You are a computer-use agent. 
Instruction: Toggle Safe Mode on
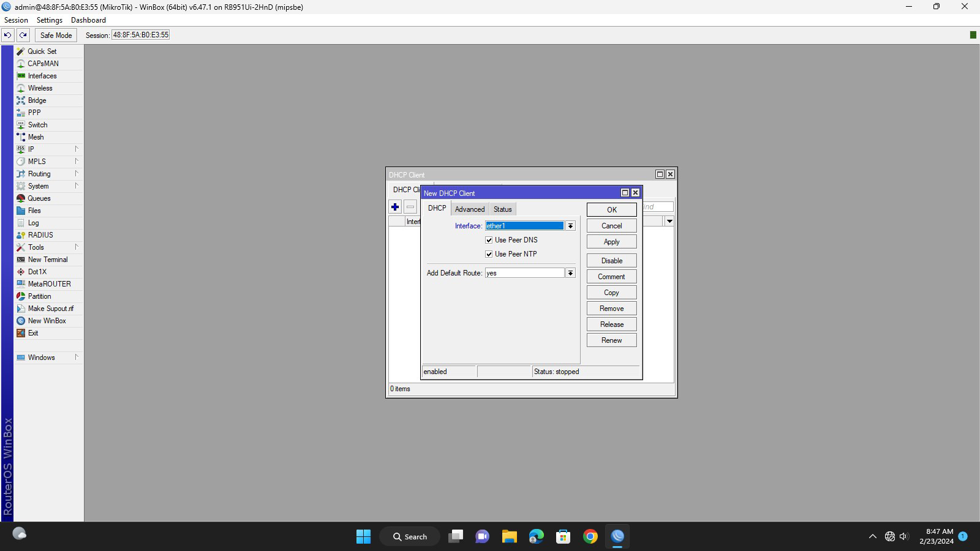click(x=56, y=35)
